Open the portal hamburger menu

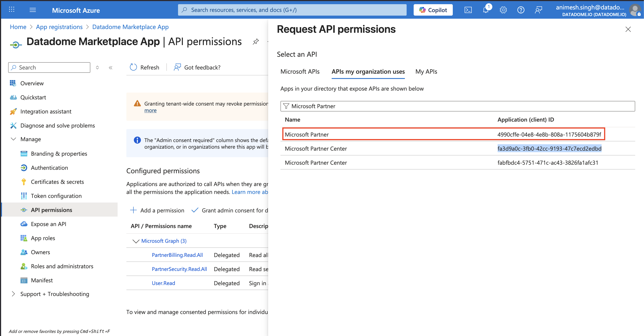(33, 10)
